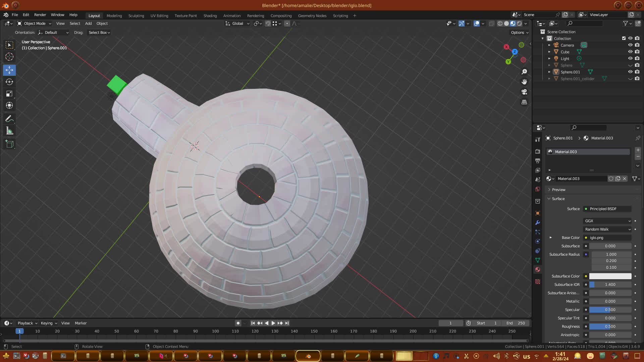Switch to the Shading workspace tab
Screen dimensions: 644x362
point(210,16)
